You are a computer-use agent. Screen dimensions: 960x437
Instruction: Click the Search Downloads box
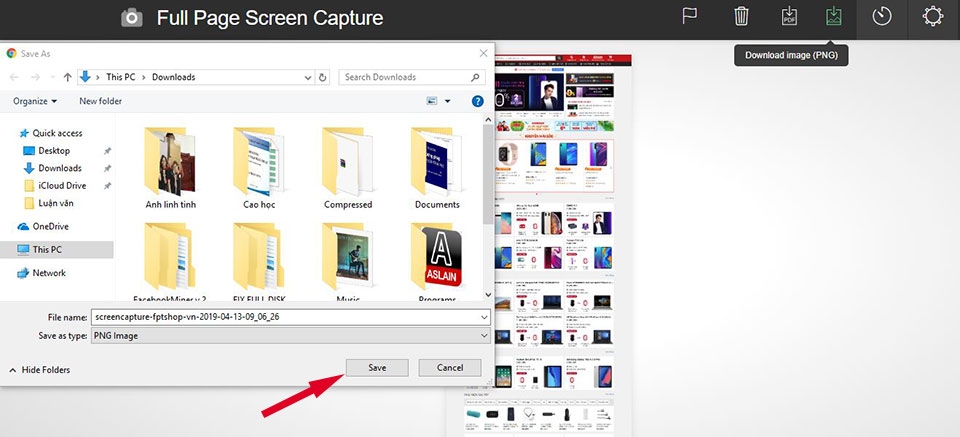pyautogui.click(x=412, y=77)
